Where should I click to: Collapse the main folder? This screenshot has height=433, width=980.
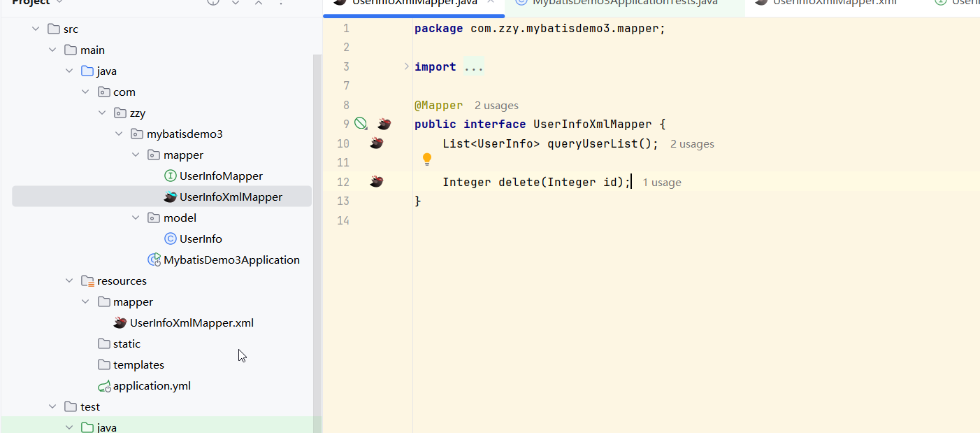[52, 50]
